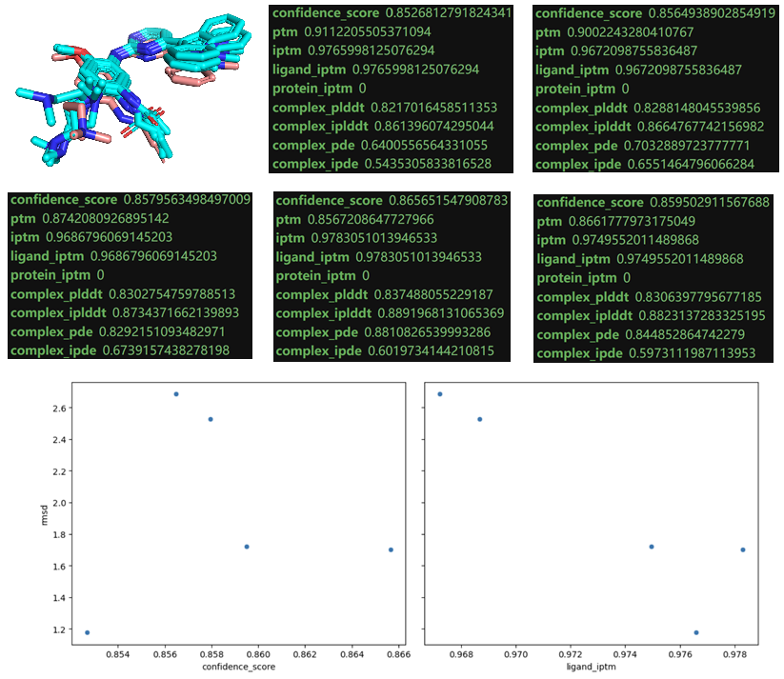Select the ligand_iptm axis label
784x679 pixels.
[x=590, y=668]
